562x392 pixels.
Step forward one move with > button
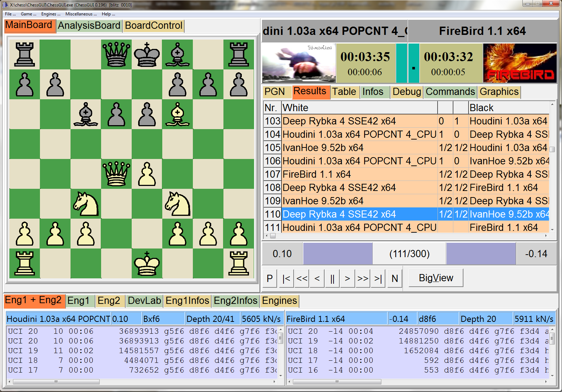tap(347, 278)
